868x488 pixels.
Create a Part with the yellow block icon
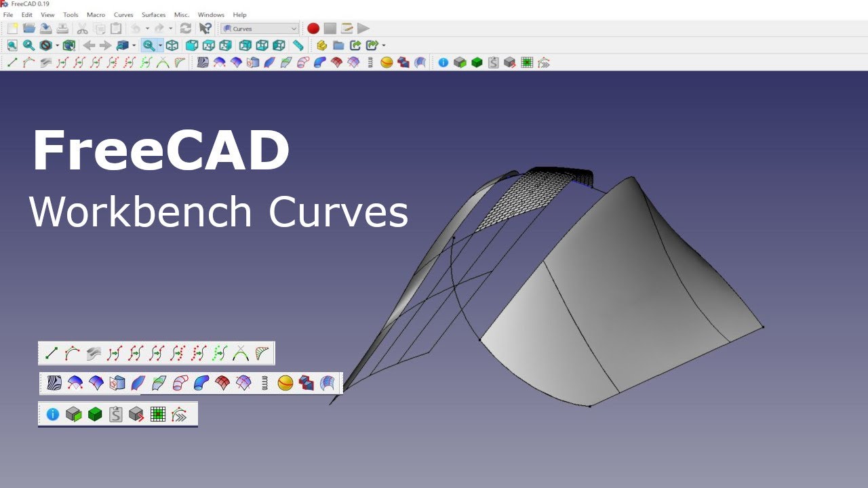coord(321,45)
